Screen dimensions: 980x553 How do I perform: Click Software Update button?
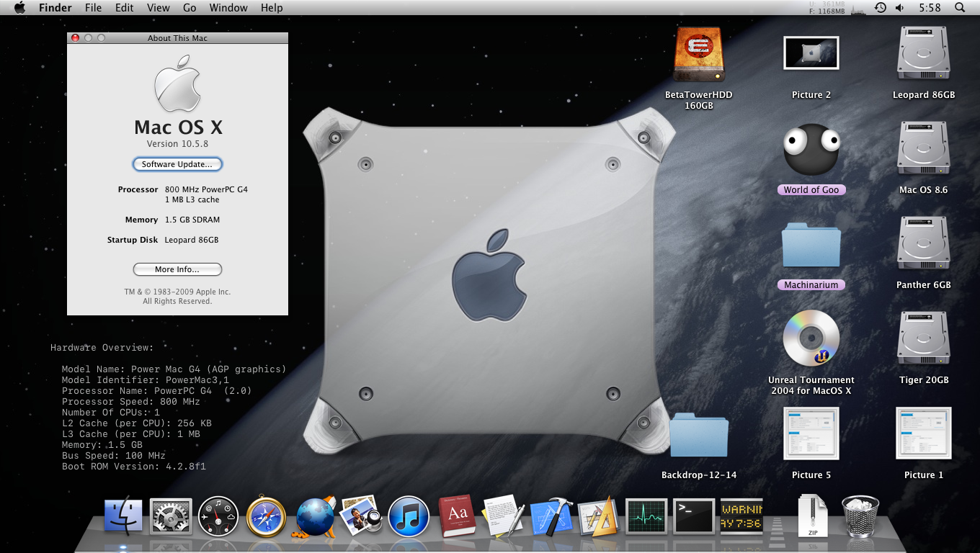click(x=177, y=164)
